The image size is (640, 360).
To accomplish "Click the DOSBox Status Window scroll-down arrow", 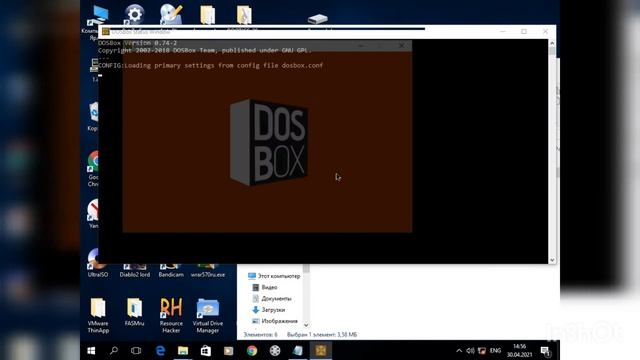I will click(x=552, y=260).
